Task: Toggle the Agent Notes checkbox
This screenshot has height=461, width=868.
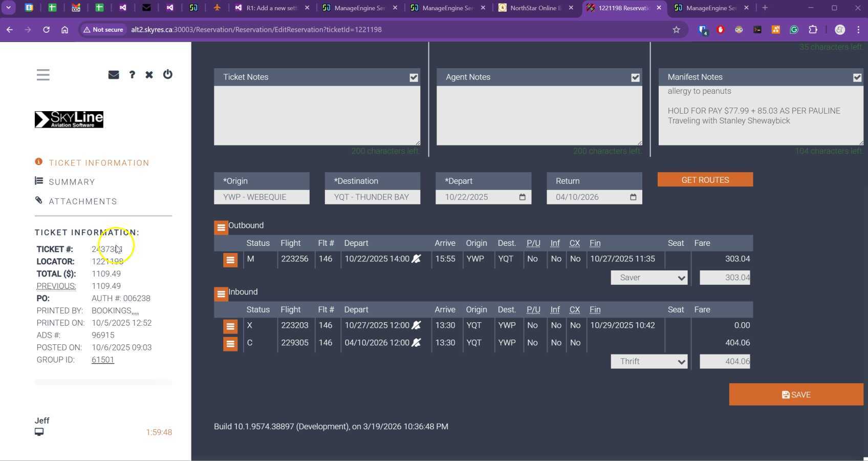Action: click(x=635, y=78)
